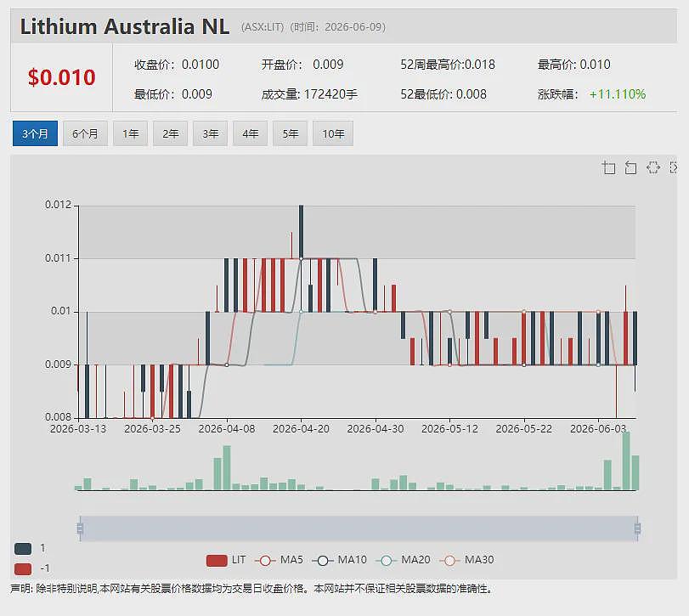The image size is (689, 616).
Task: Click the left handle of the zoom slider
Action: [x=80, y=528]
